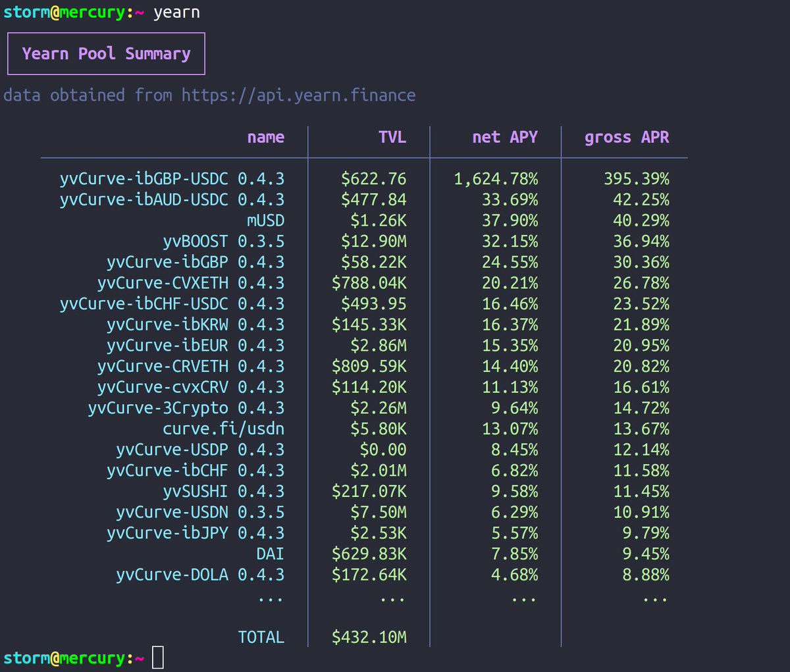
Task: Click the TVL value $629.83K
Action: tap(369, 554)
